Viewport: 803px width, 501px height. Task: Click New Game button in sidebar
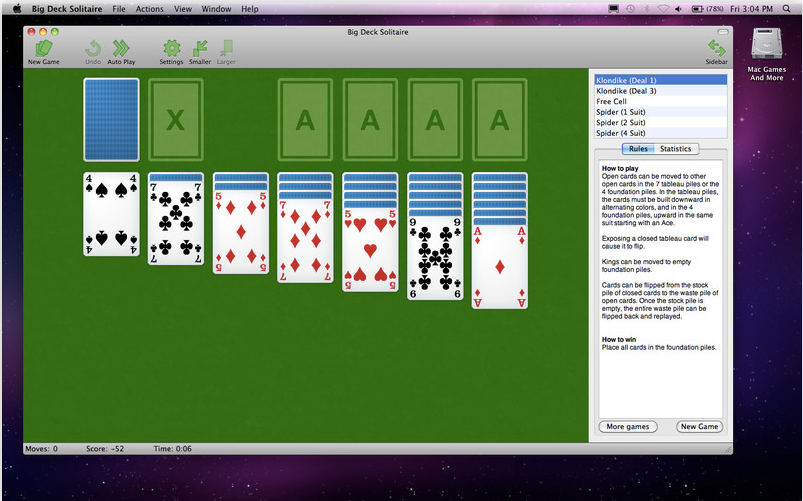coord(699,426)
